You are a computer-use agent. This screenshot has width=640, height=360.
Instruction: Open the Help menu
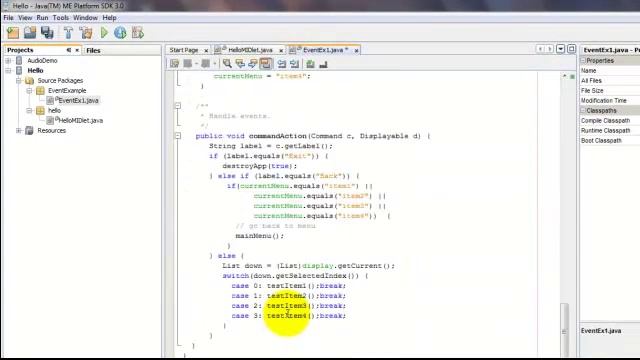click(x=109, y=18)
